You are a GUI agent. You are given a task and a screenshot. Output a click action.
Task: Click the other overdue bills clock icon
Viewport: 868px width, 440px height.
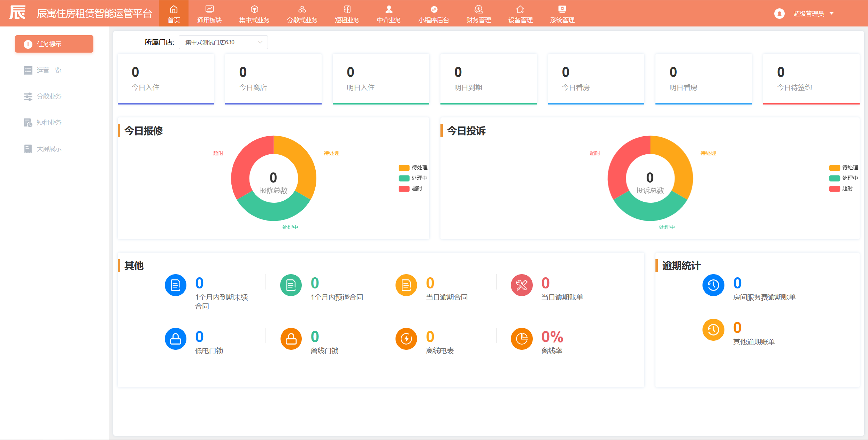713,329
